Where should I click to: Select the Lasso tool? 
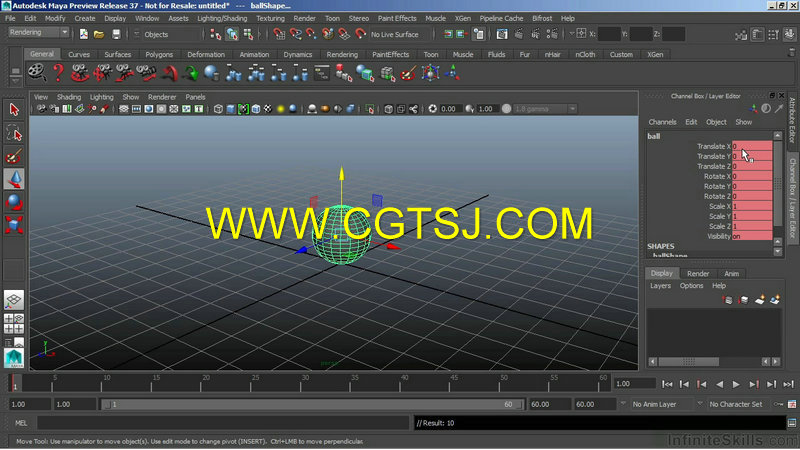pos(14,133)
